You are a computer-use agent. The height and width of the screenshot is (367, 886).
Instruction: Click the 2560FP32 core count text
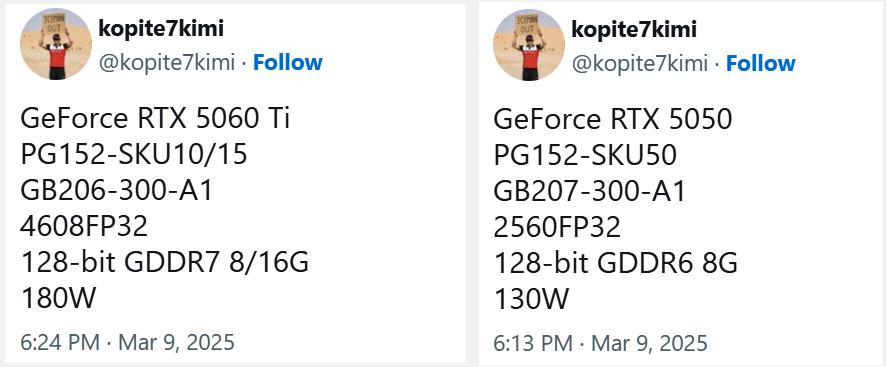pyautogui.click(x=557, y=227)
